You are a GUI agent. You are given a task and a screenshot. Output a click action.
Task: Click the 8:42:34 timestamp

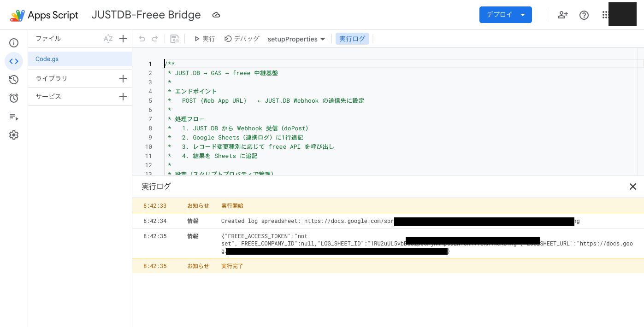pos(155,221)
